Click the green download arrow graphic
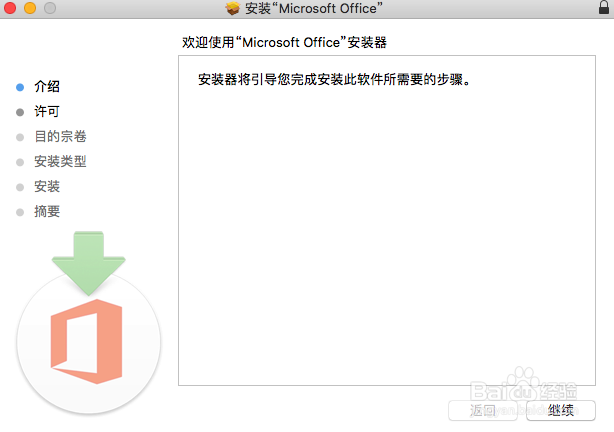Image resolution: width=614 pixels, height=432 pixels. point(88,263)
